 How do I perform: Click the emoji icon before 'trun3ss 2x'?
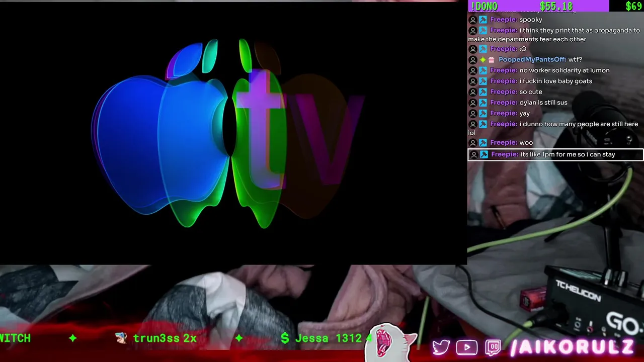point(121,338)
